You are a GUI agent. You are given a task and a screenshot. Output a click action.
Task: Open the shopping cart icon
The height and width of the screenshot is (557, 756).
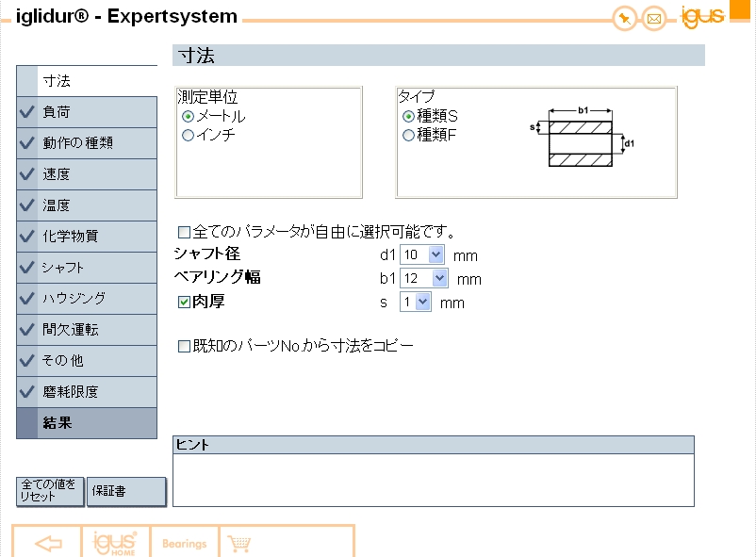239,544
